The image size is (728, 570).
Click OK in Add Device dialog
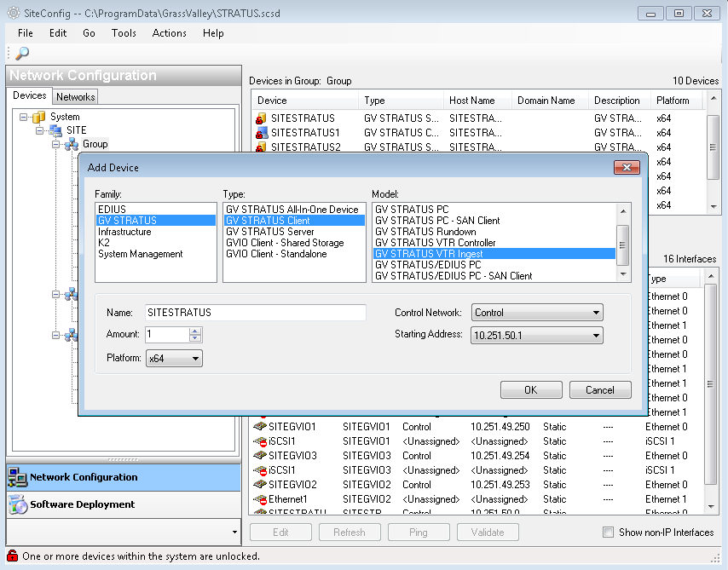coord(531,390)
